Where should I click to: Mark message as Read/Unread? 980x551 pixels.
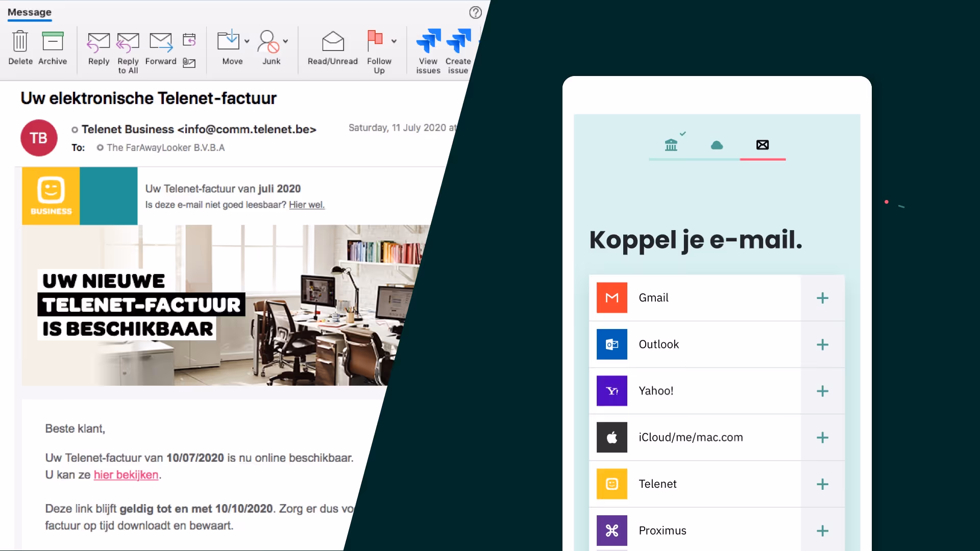click(x=333, y=42)
